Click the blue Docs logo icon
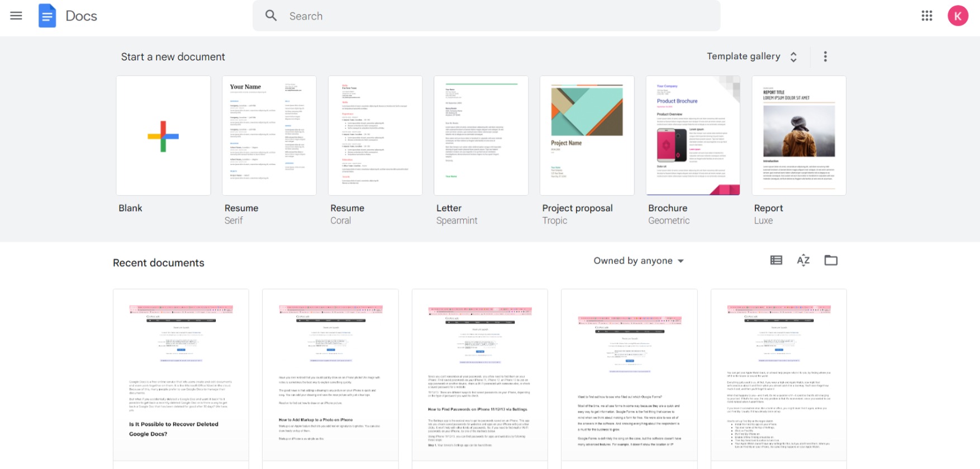980x469 pixels. pyautogui.click(x=47, y=16)
